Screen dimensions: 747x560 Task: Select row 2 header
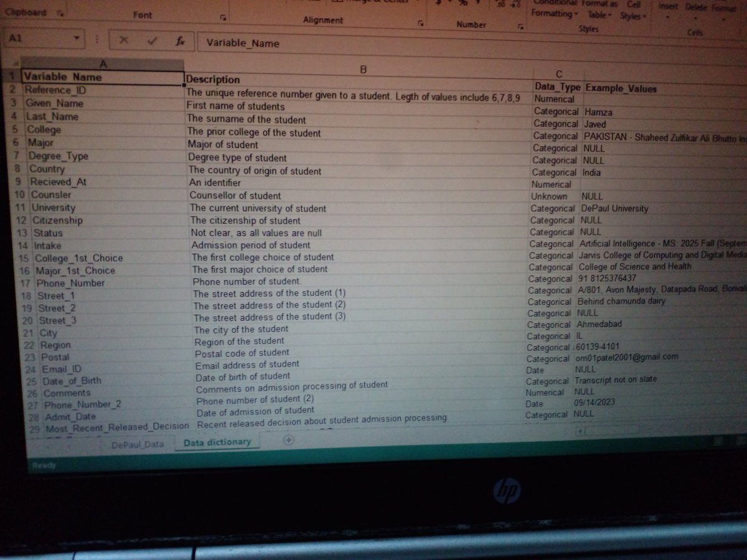point(12,90)
